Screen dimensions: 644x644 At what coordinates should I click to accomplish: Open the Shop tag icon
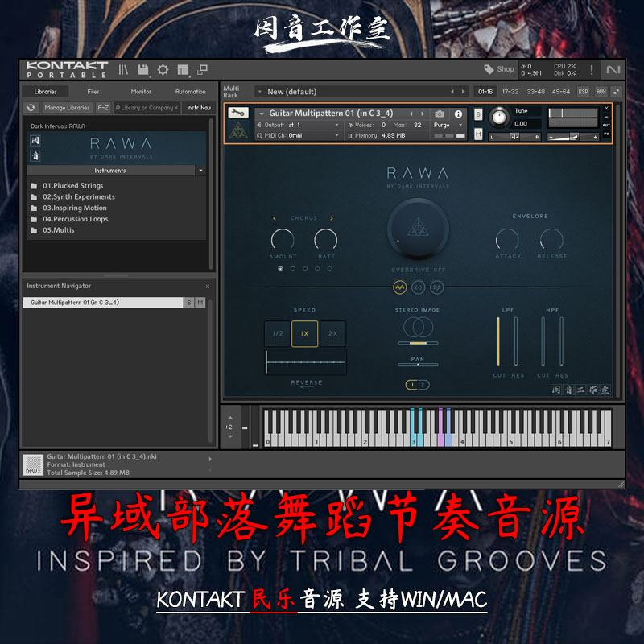pyautogui.click(x=489, y=69)
